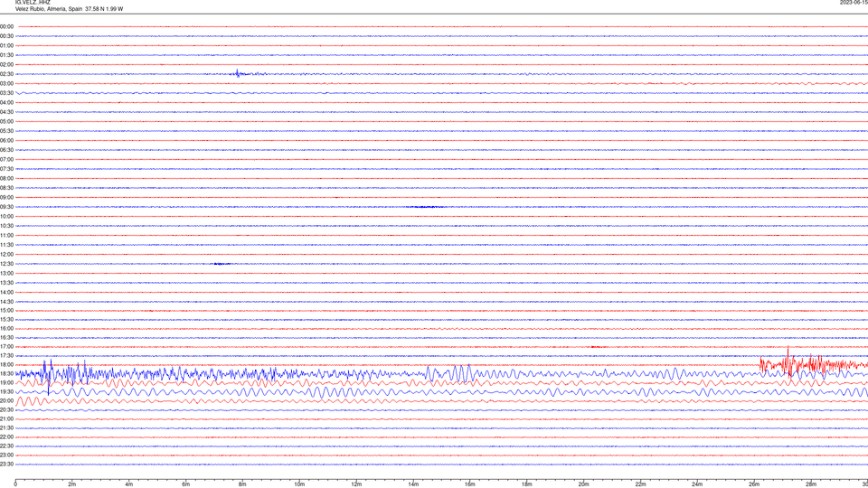Click the 22:00 time label
The width and height of the screenshot is (868, 488).
(6, 437)
